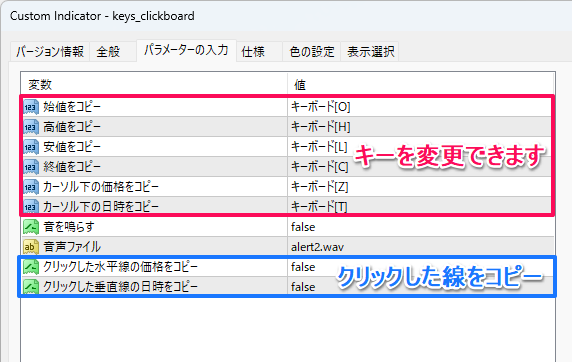This screenshot has width=572, height=362.
Task: Go to the 色の設定 tab
Action: (312, 51)
